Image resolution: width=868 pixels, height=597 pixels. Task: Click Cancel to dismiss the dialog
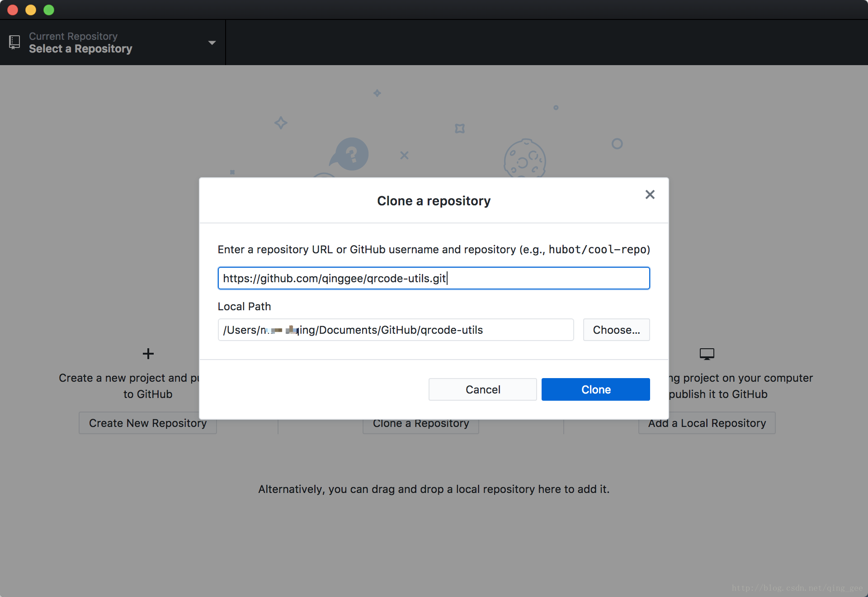point(482,389)
